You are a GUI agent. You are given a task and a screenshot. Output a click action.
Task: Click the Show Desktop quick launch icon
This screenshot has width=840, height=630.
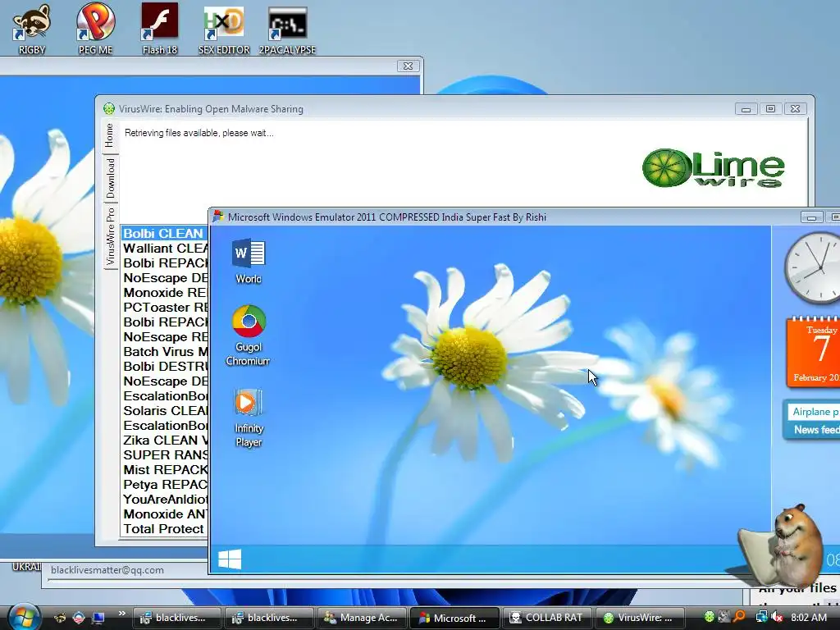[98, 618]
